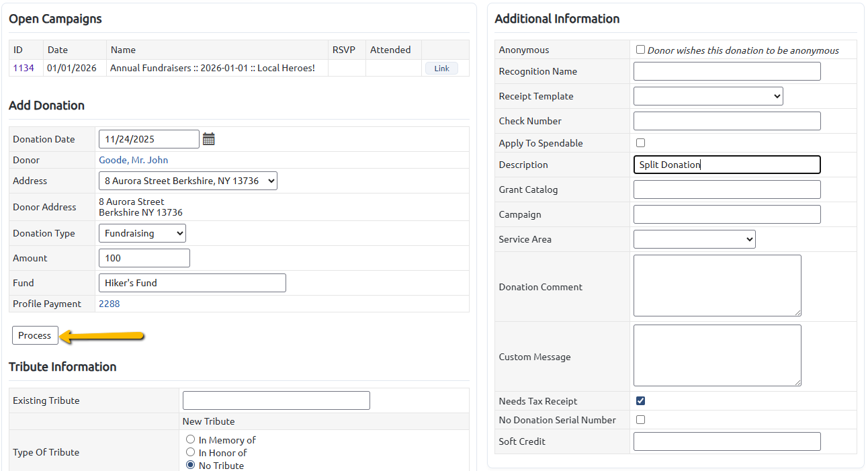
Task: Click the Existing Tribute field
Action: tap(276, 400)
